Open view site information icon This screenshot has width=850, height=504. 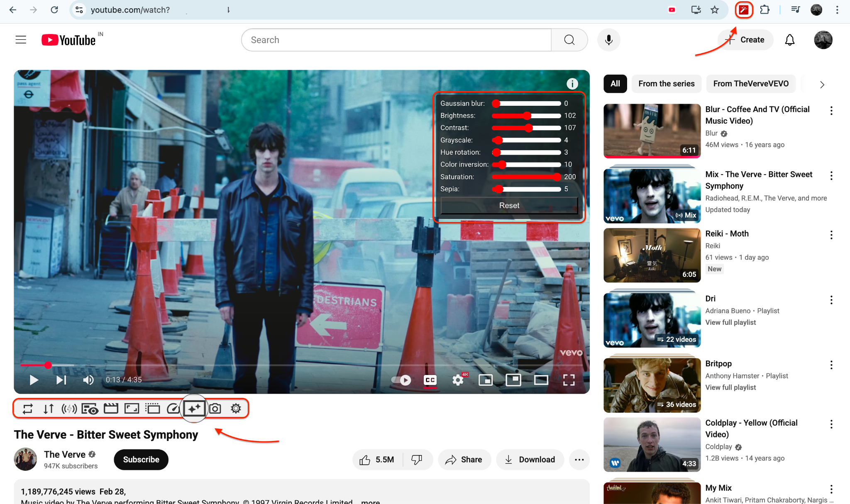79,10
